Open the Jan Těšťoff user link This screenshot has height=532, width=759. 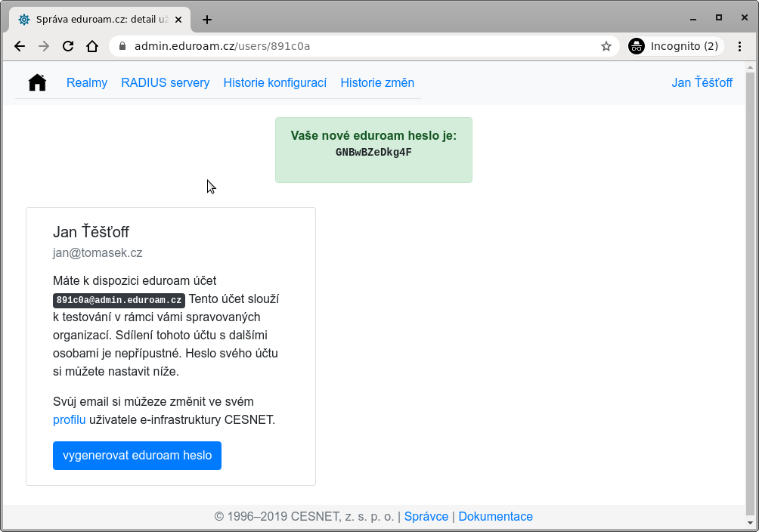point(702,83)
